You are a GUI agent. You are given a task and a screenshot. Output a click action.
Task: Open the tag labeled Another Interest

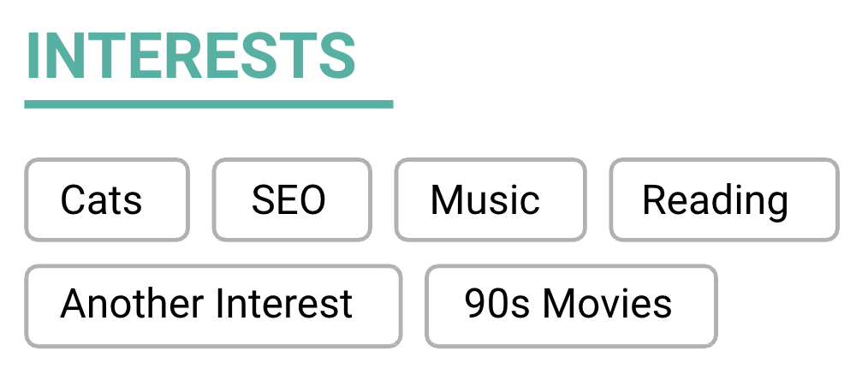coord(212,306)
